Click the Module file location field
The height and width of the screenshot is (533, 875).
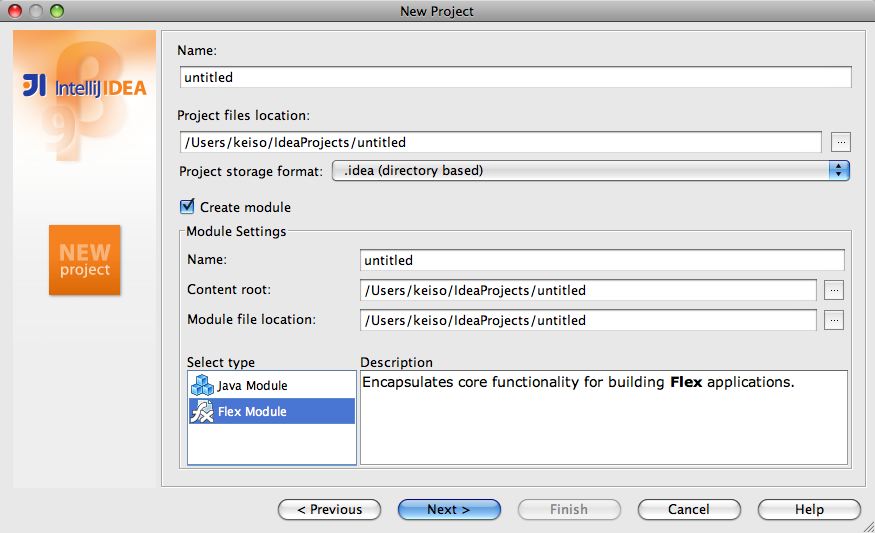[588, 320]
